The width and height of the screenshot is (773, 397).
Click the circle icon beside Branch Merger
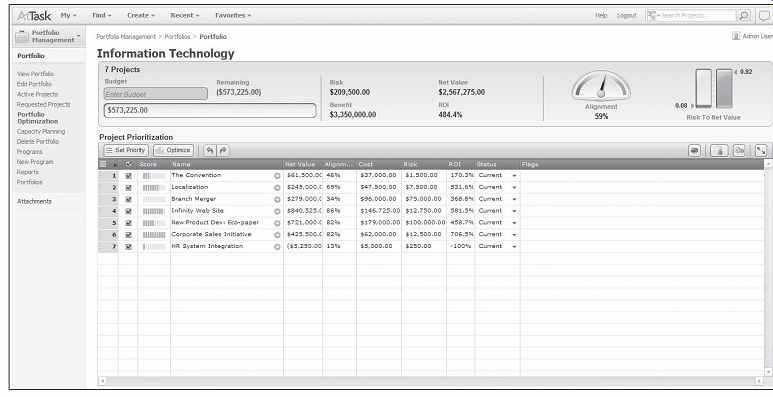pos(277,200)
